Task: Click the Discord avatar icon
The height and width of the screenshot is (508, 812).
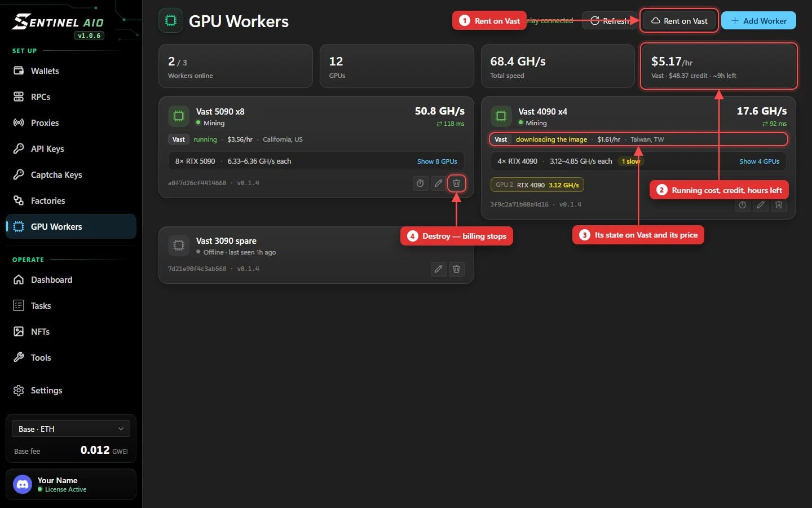Action: (x=23, y=484)
